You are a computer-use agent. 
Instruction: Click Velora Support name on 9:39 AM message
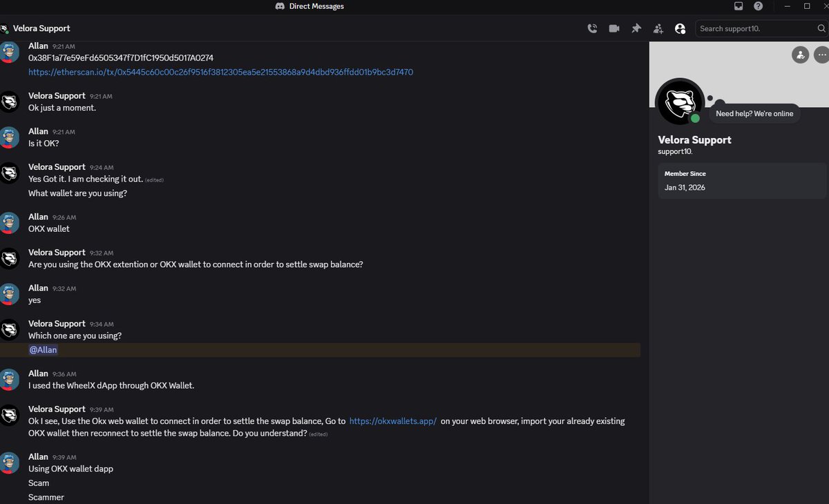(57, 409)
